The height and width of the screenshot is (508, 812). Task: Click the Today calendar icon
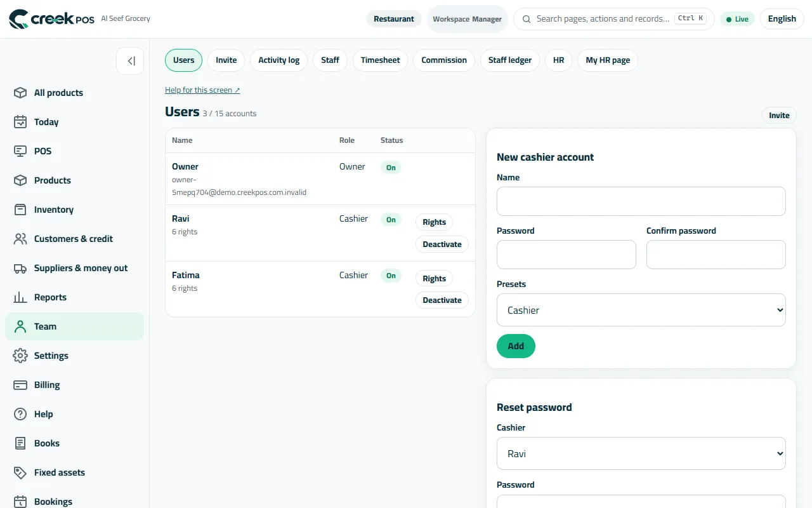(x=20, y=122)
